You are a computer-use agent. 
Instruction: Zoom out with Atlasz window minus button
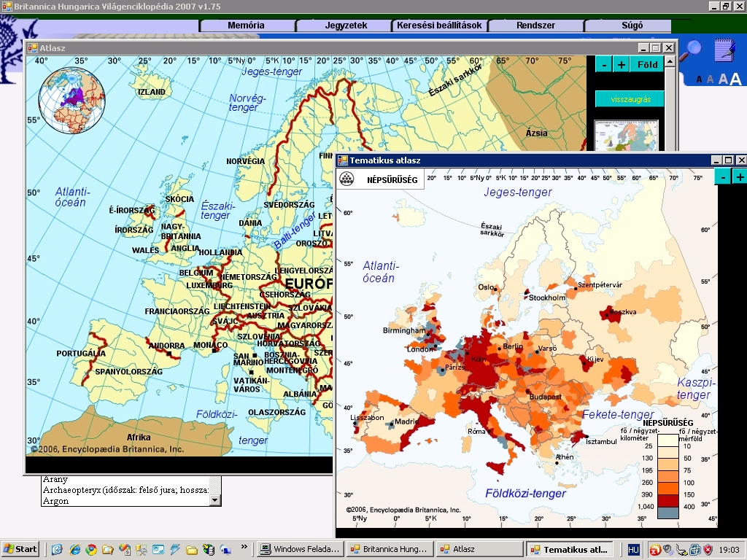pyautogui.click(x=604, y=64)
